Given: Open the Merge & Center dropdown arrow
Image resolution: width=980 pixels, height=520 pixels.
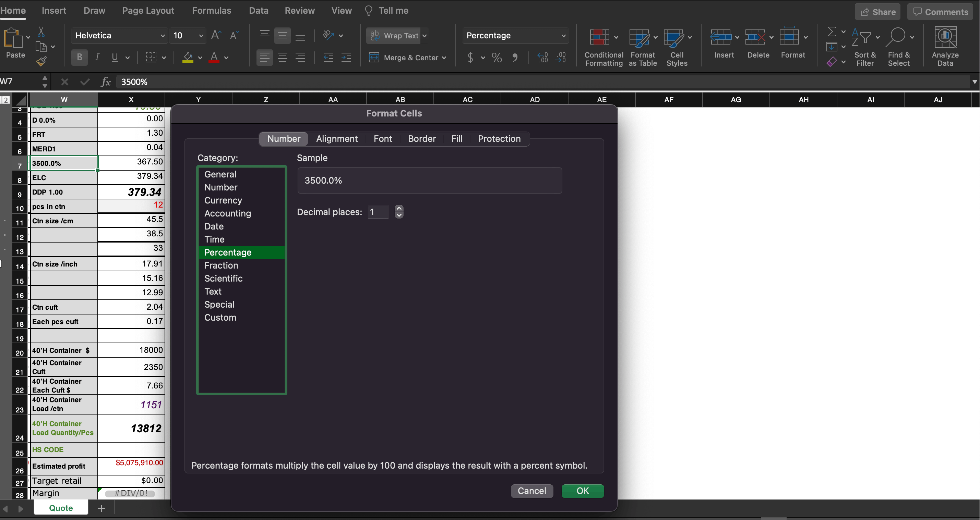Looking at the screenshot, I should pyautogui.click(x=444, y=58).
